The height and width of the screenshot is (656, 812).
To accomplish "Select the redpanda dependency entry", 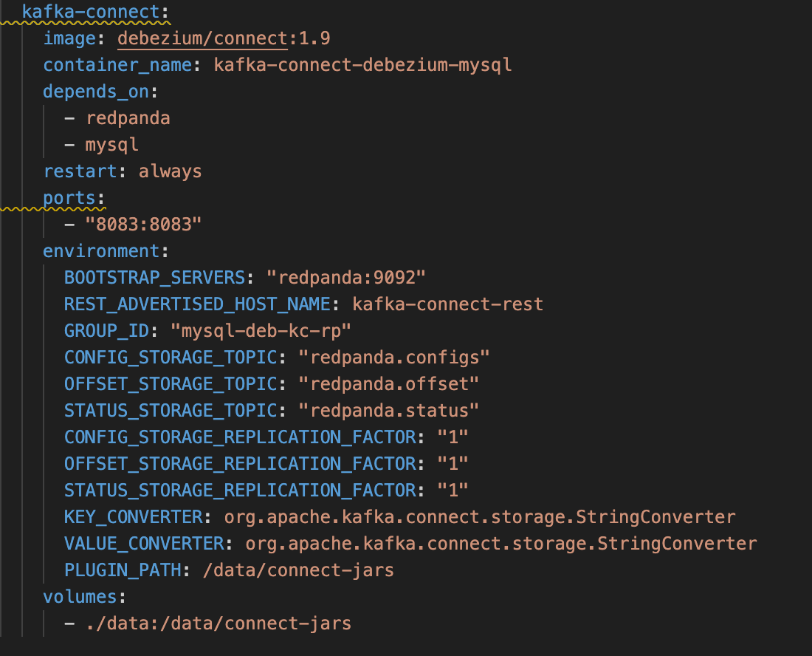I will (x=128, y=118).
